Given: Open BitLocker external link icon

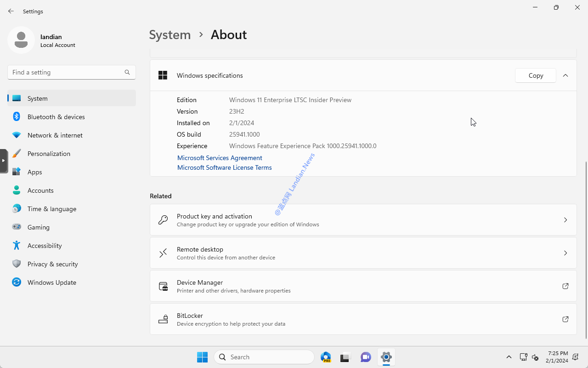Looking at the screenshot, I should pyautogui.click(x=565, y=319).
